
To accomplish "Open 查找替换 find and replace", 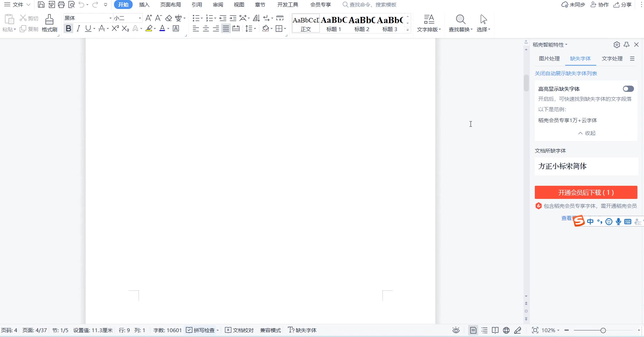I will (x=461, y=23).
